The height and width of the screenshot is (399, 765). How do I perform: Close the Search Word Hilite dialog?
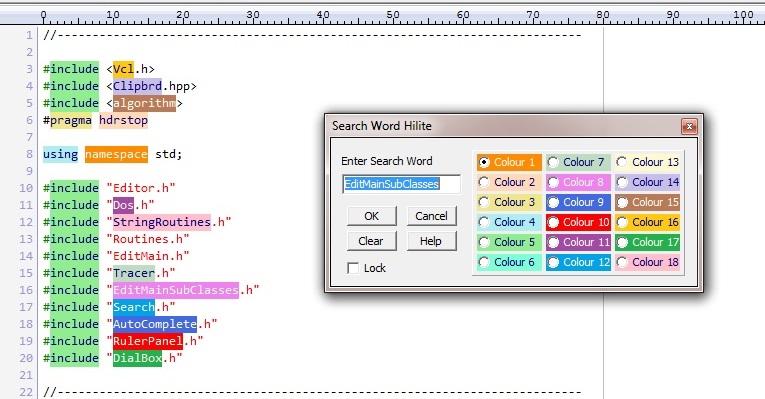click(x=689, y=127)
